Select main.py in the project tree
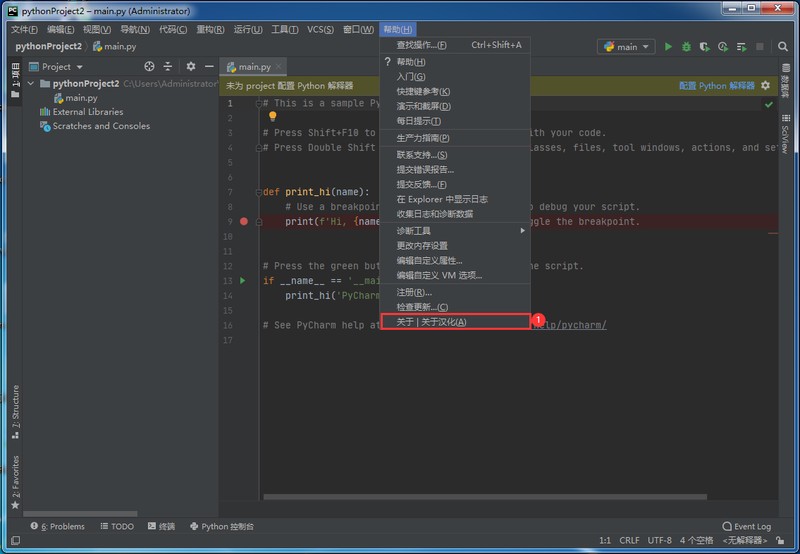 (x=81, y=98)
